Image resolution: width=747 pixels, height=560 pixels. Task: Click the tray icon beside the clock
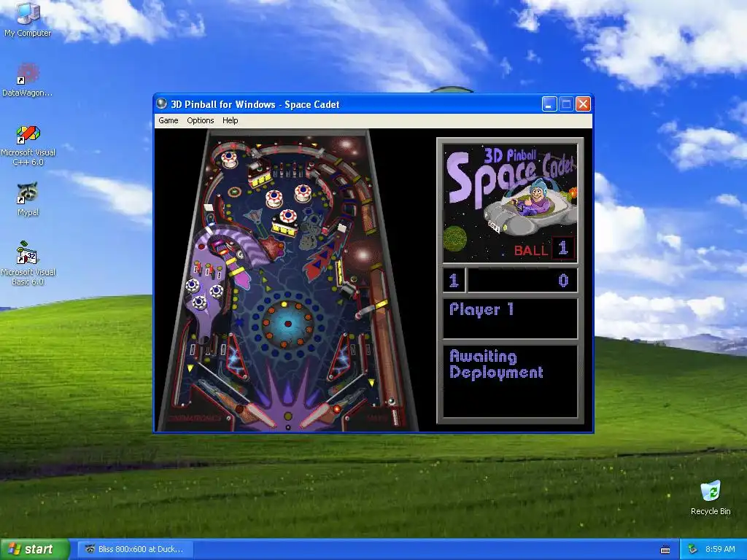click(693, 549)
